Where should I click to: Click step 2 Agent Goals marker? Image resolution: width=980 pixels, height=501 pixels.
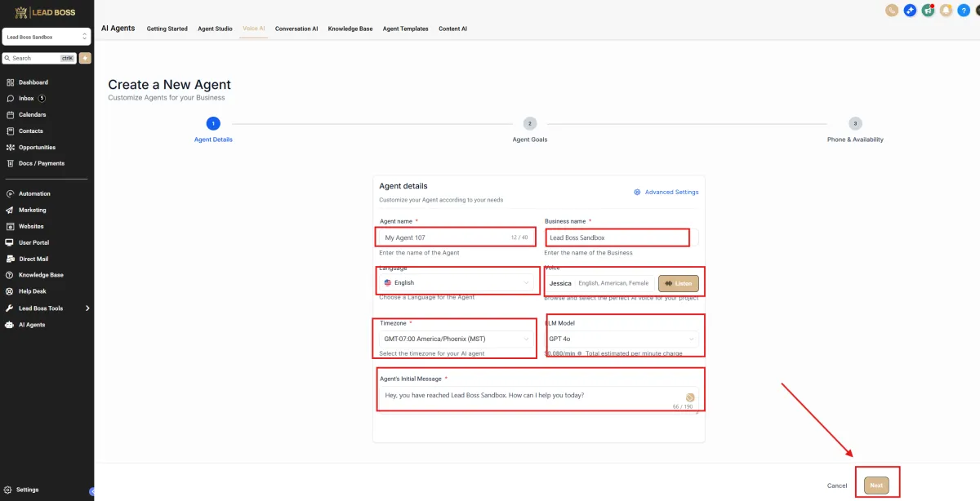(530, 124)
